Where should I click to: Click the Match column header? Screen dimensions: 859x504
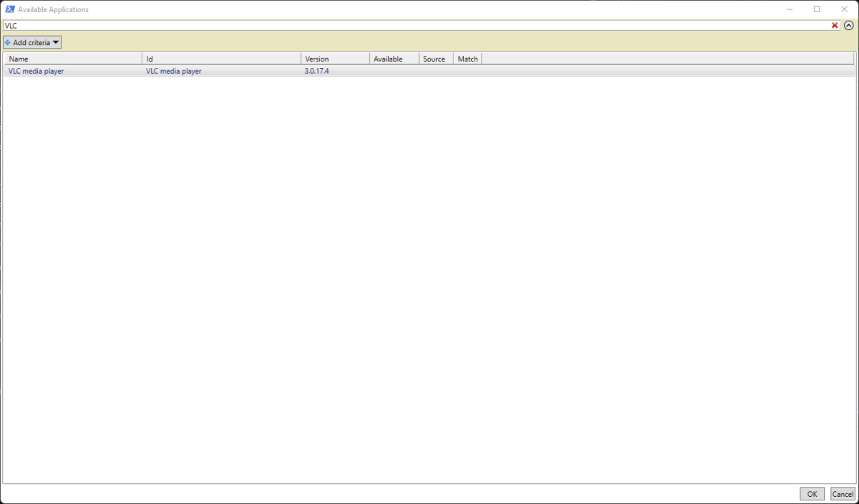pos(467,58)
